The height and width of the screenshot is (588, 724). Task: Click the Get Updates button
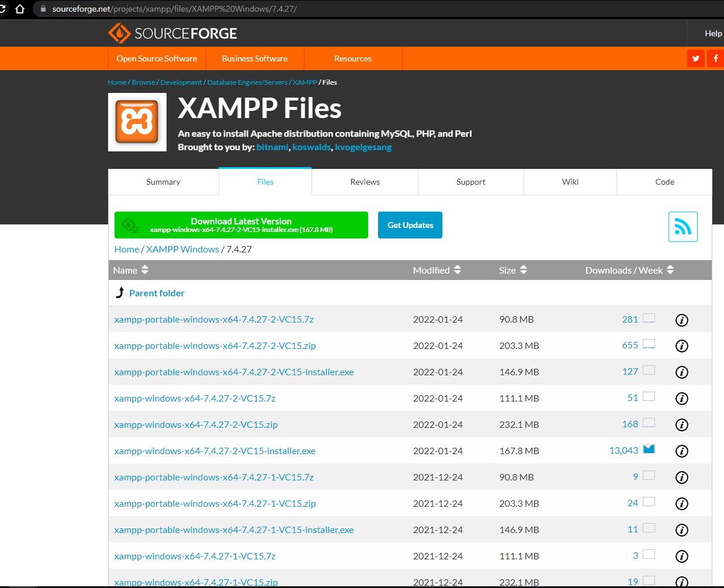[x=410, y=225]
